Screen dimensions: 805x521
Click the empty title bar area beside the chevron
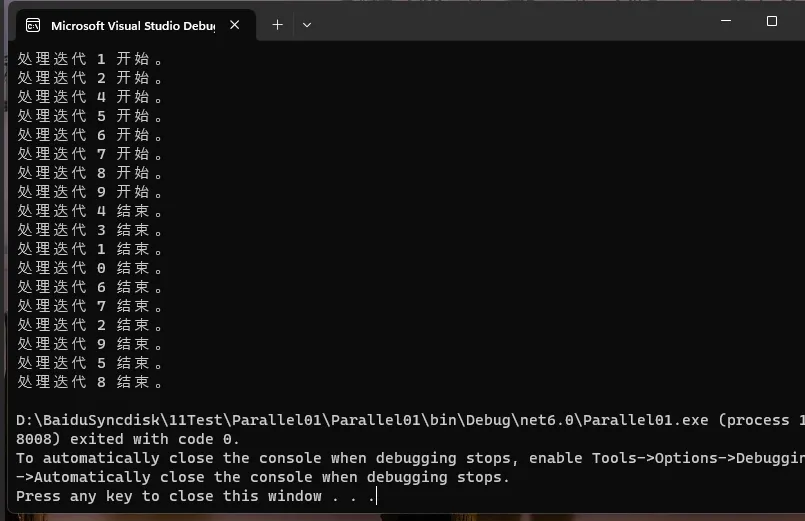click(513, 23)
